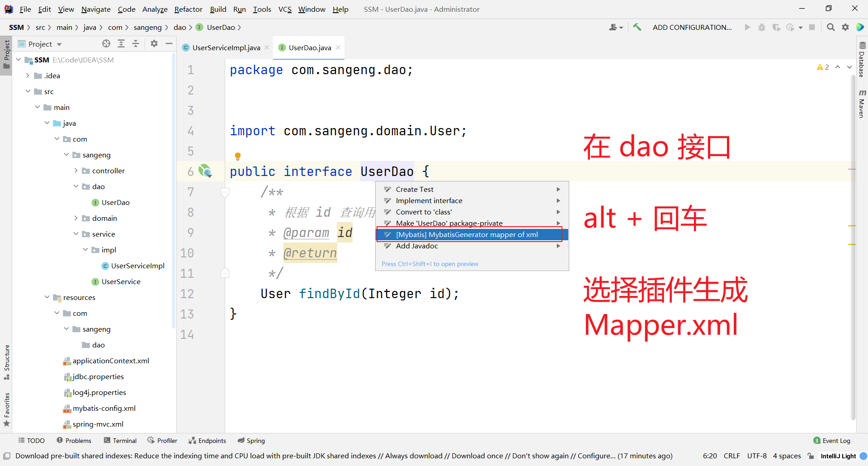
Task: Open the Terminal tool window
Action: tap(120, 441)
